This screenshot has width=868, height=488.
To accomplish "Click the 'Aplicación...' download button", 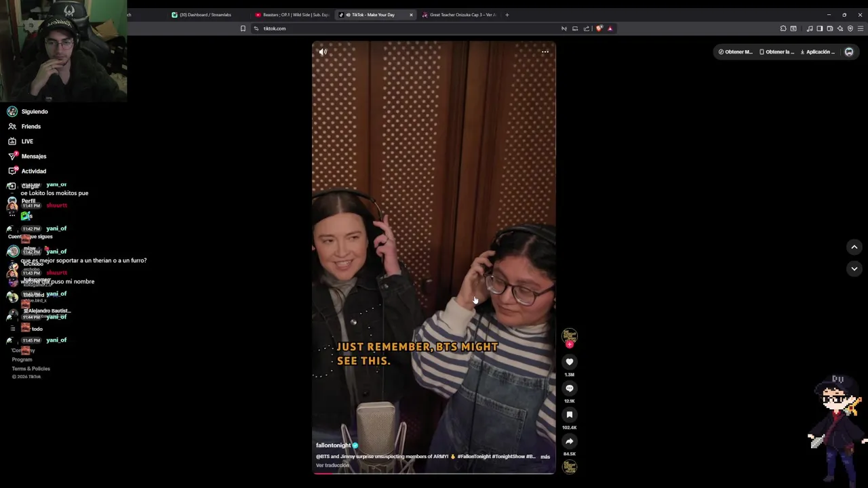I will click(817, 52).
